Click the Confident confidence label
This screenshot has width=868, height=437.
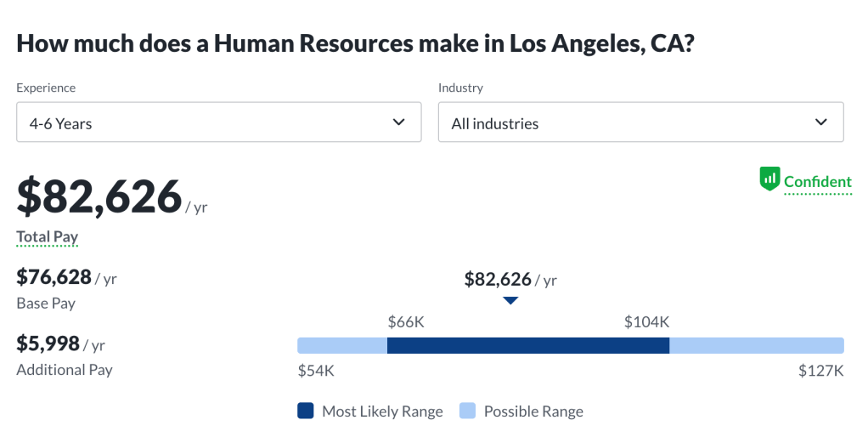817,182
